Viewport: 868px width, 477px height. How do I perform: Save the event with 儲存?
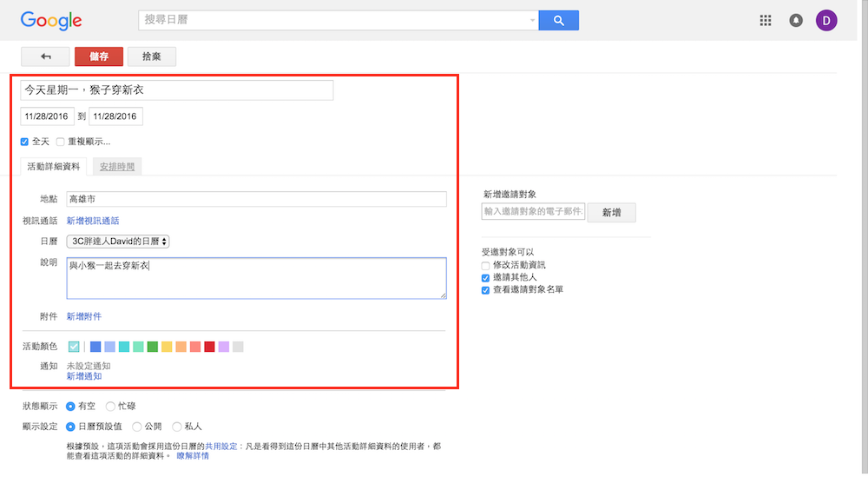[99, 56]
